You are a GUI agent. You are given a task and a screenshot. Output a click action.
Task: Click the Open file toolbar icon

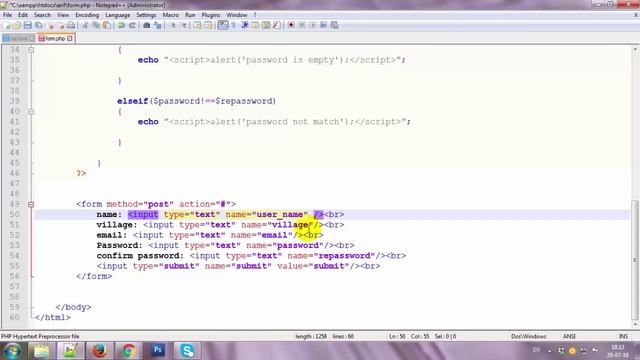click(x=17, y=25)
